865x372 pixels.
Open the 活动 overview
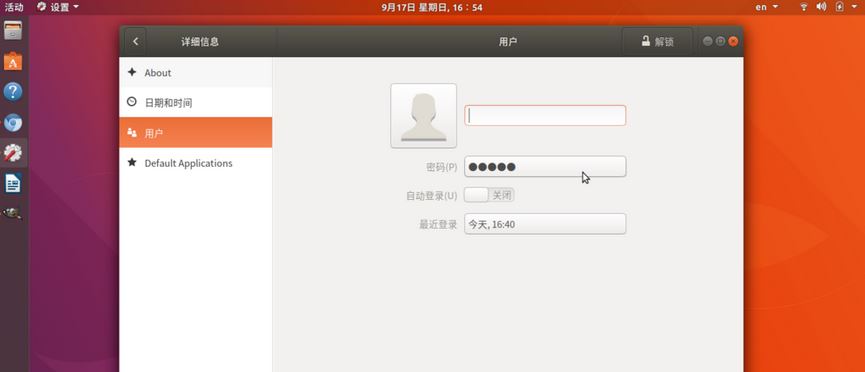(x=14, y=7)
